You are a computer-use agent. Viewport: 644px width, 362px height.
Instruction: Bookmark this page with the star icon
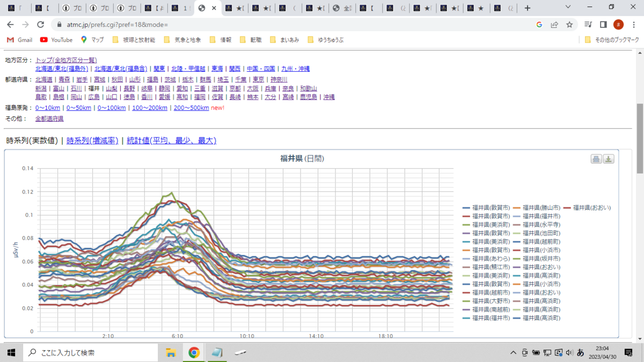pyautogui.click(x=569, y=25)
